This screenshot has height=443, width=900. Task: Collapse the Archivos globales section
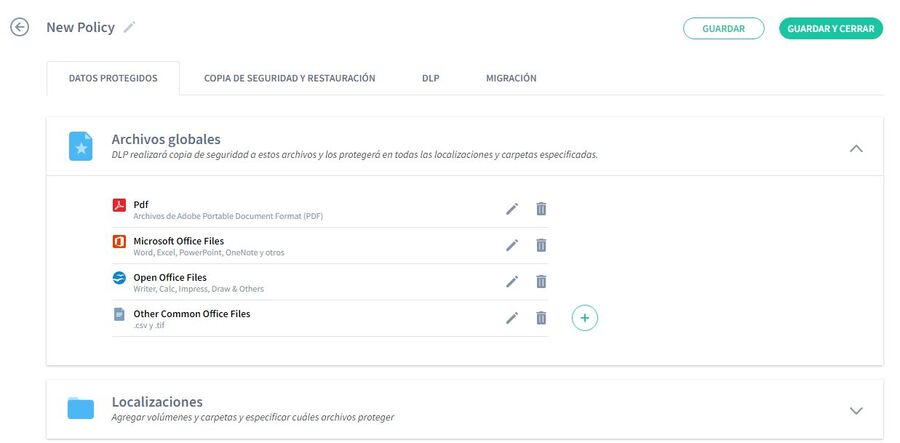pyautogui.click(x=856, y=148)
